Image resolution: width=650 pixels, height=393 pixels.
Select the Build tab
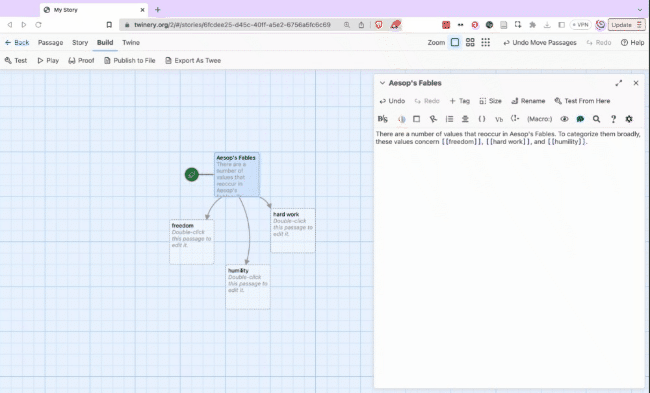click(105, 42)
